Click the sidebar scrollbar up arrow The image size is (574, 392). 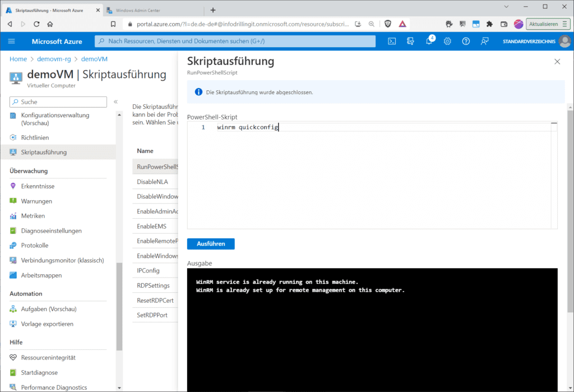point(119,114)
